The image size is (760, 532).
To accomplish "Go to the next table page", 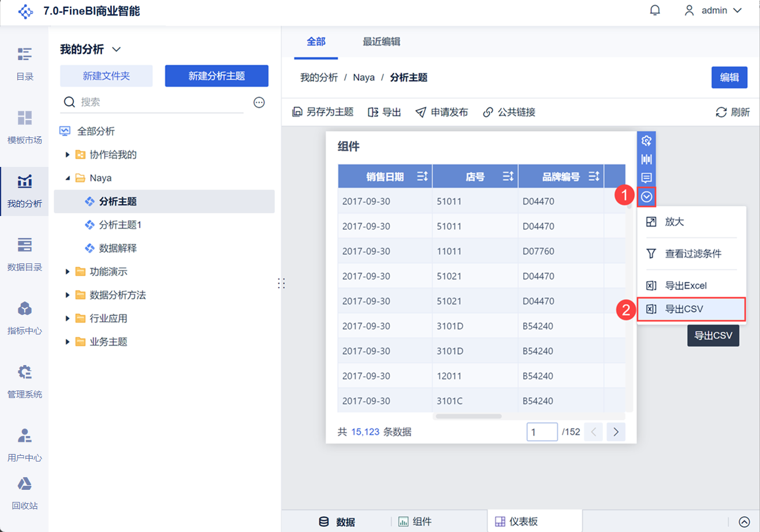I will [x=616, y=431].
